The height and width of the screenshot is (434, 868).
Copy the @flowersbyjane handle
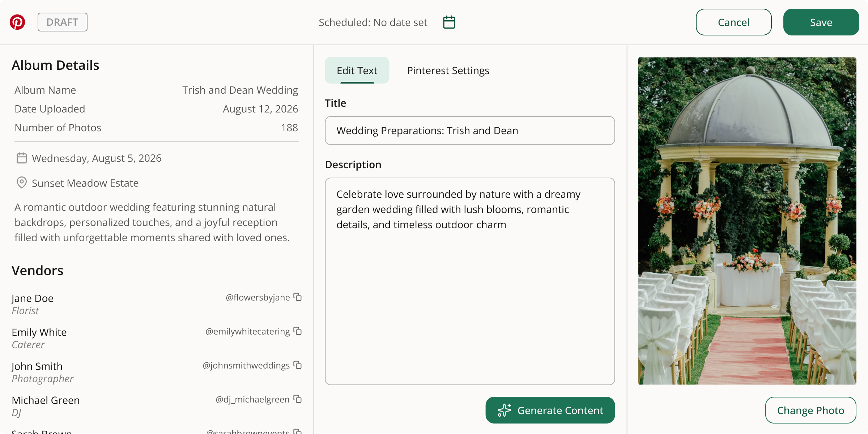point(298,297)
